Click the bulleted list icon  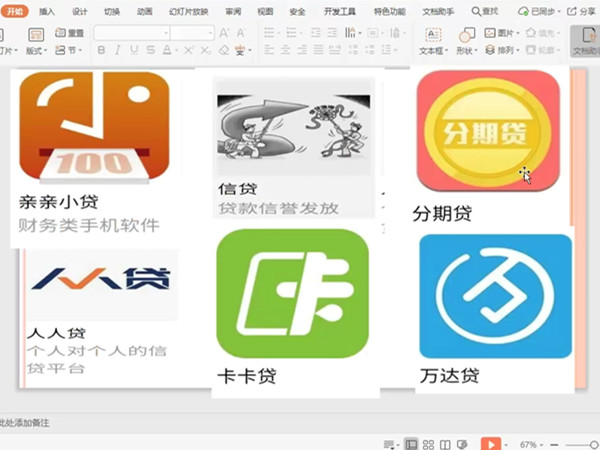point(269,33)
